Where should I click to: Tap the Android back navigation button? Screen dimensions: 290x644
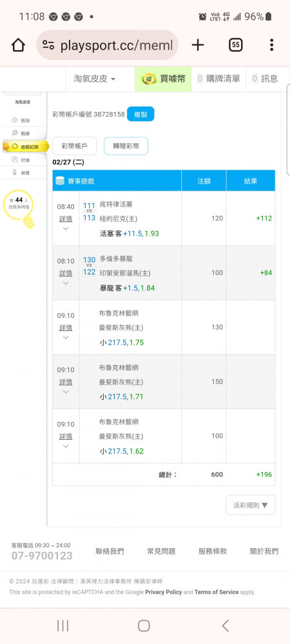(225, 625)
